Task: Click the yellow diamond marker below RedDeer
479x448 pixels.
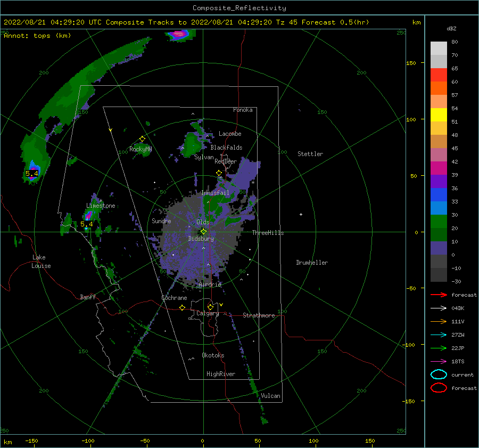Action: [219, 173]
